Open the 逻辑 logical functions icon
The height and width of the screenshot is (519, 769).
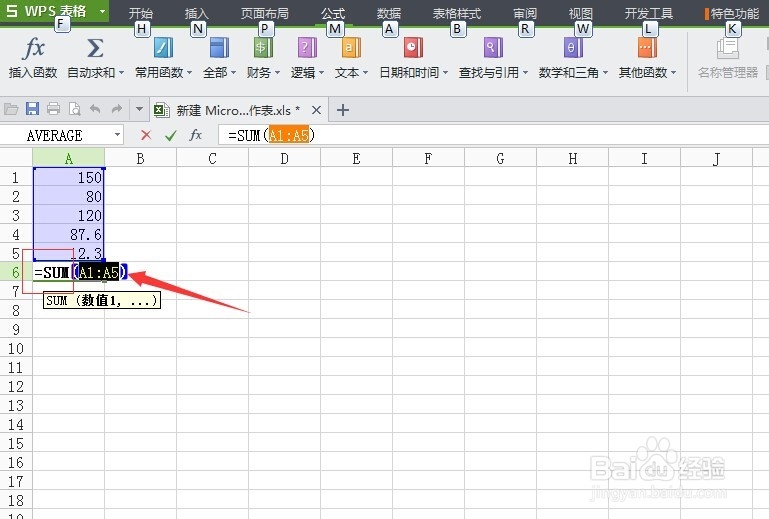pos(307,48)
